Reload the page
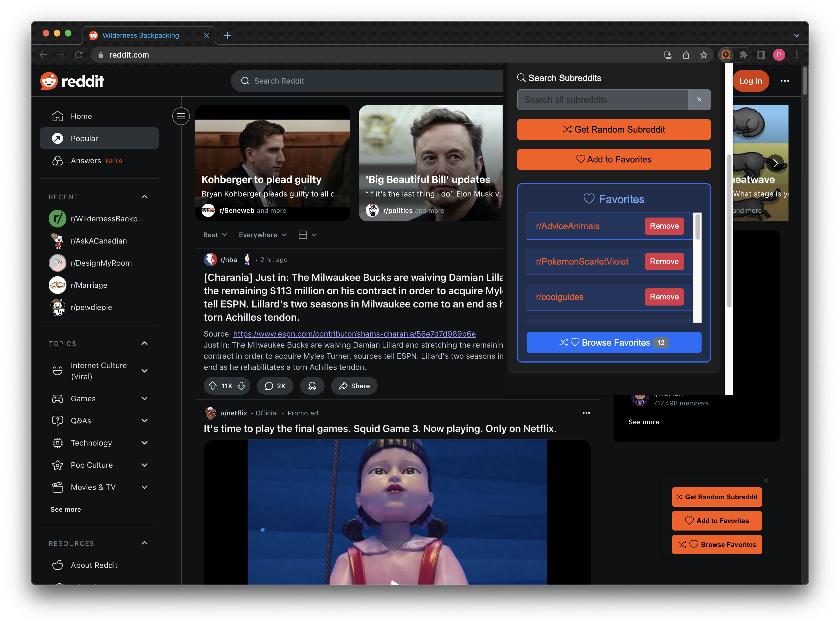This screenshot has height=626, width=840. coord(79,55)
